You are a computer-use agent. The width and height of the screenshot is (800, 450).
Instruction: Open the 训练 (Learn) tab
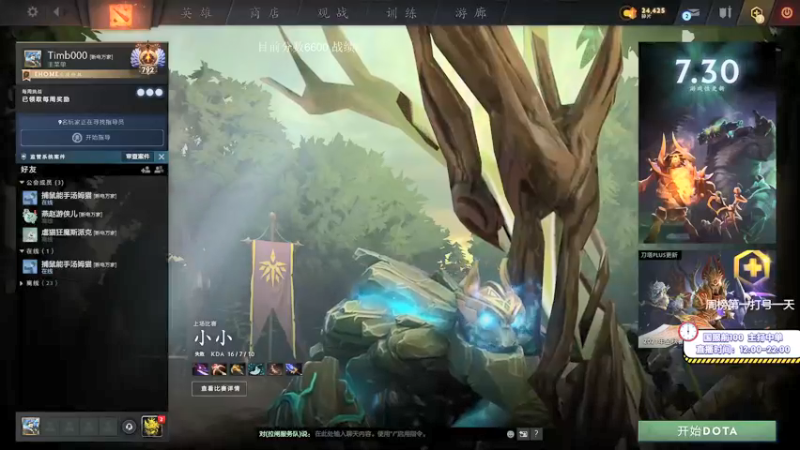coord(402,13)
